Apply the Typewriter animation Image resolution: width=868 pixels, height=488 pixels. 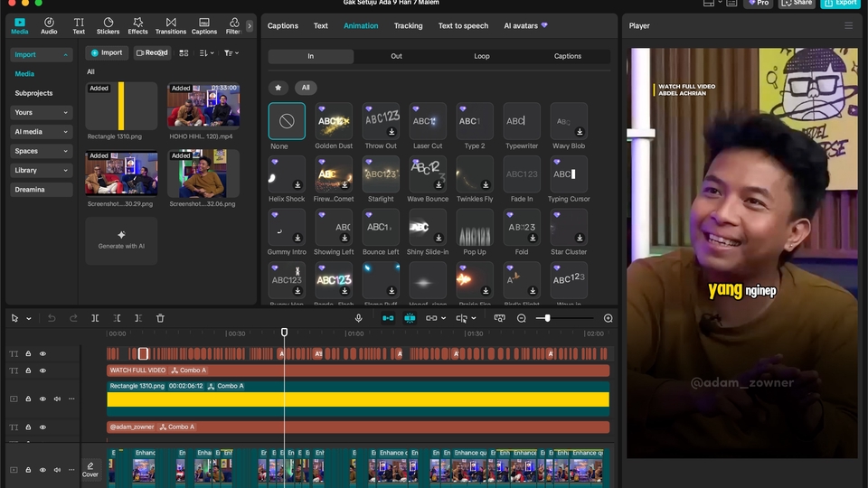coord(522,121)
